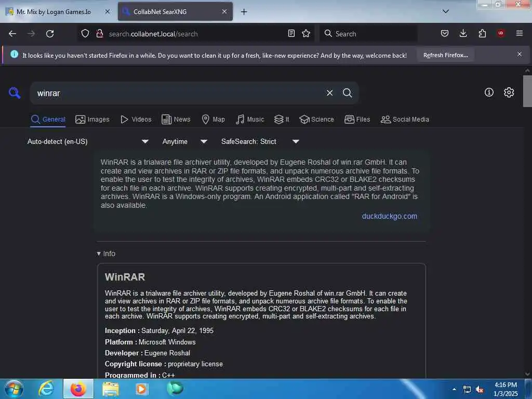
Task: Select the Music search category
Action: pyautogui.click(x=250, y=119)
